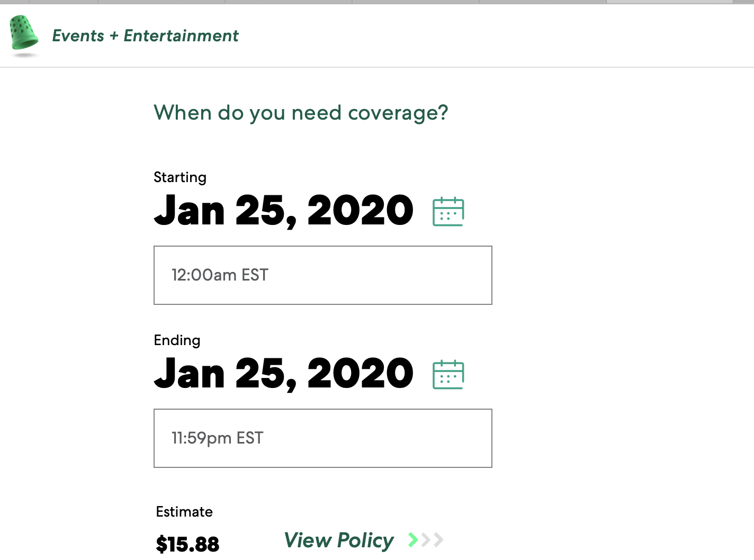Click the Estimate label

coord(184,512)
